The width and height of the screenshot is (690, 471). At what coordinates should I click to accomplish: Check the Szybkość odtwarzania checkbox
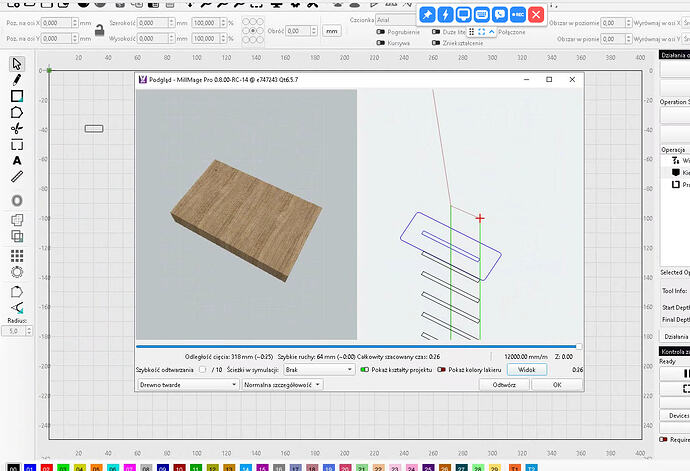coord(204,369)
